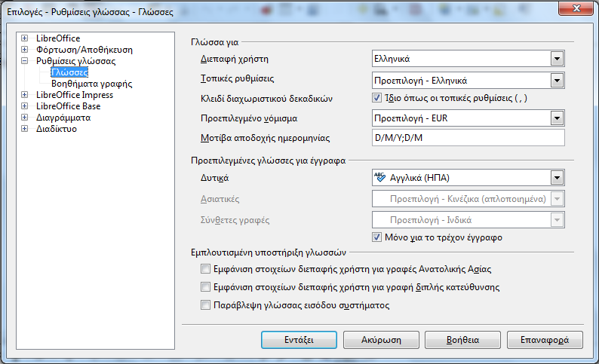Click the disabled Ασιατικές language dropdown
The image size is (599, 364).
[468, 199]
